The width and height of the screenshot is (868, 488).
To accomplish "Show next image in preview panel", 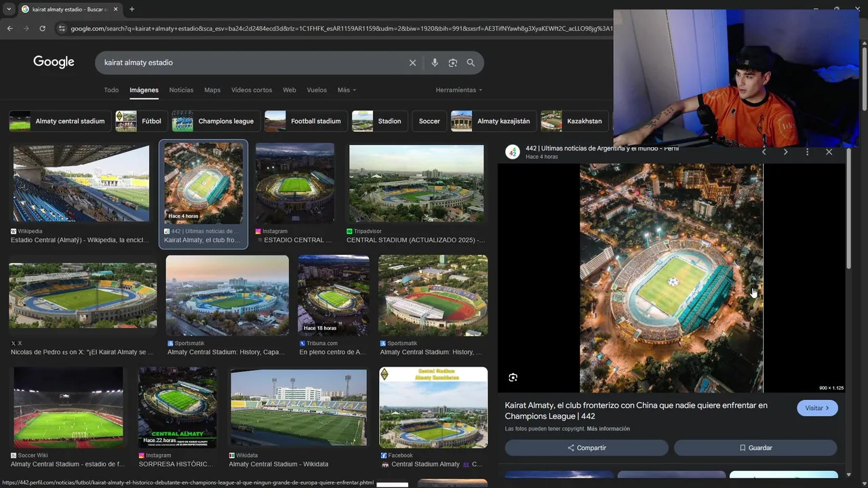I will coord(785,152).
